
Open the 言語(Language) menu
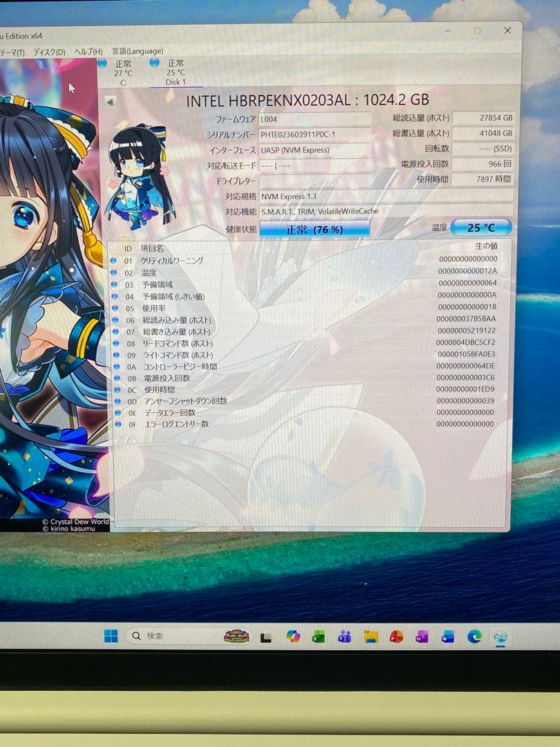click(x=137, y=51)
